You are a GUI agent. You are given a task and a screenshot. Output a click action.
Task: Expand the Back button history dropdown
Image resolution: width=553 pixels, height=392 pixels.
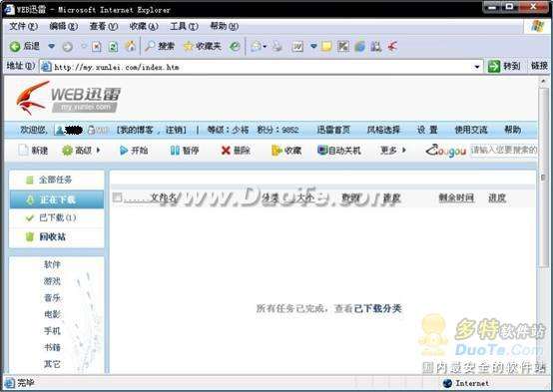tap(52, 46)
